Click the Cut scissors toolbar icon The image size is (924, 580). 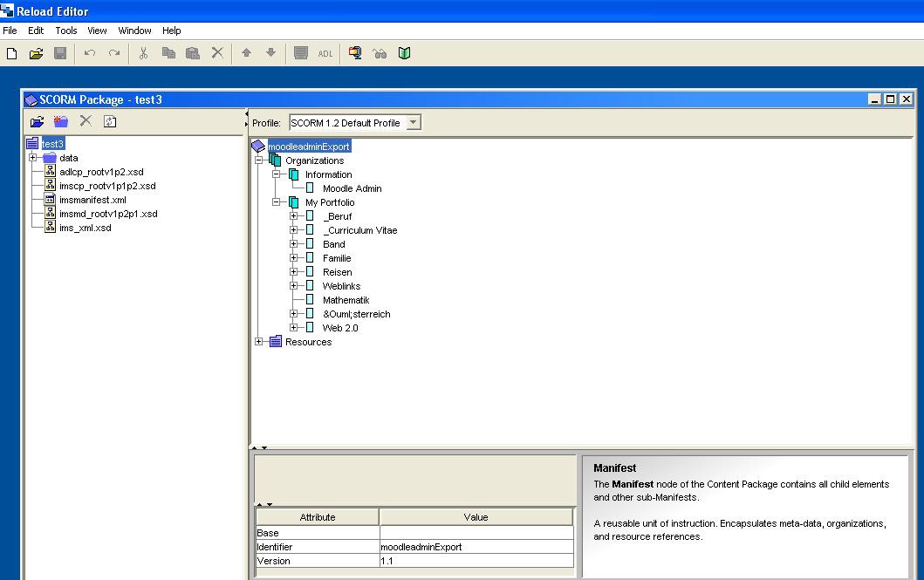coord(144,53)
